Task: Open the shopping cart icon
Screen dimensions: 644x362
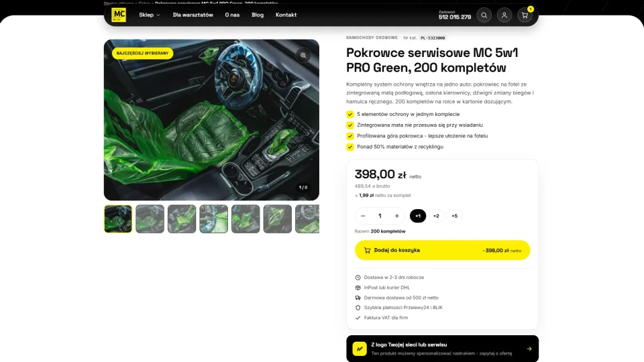Action: (x=525, y=15)
